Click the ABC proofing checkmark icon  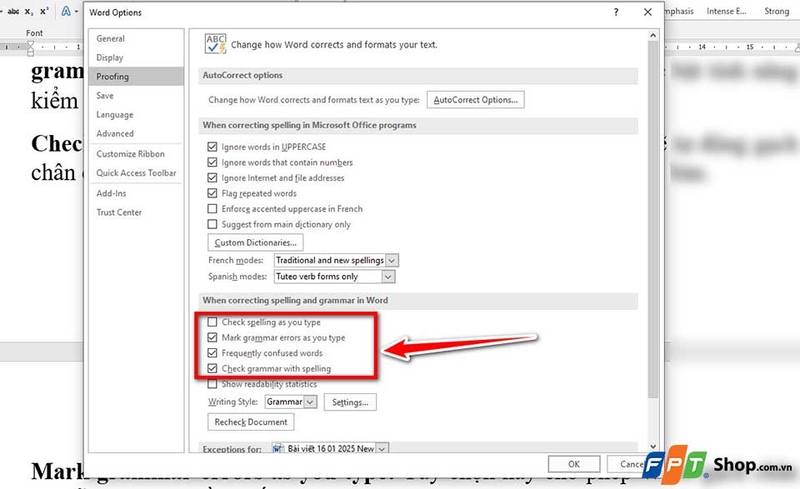pyautogui.click(x=215, y=44)
